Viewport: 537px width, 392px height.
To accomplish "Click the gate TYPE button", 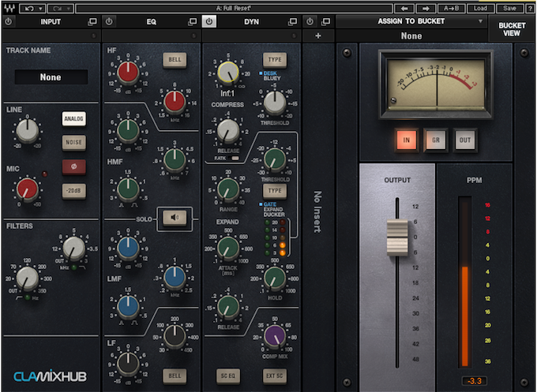I will (x=275, y=191).
